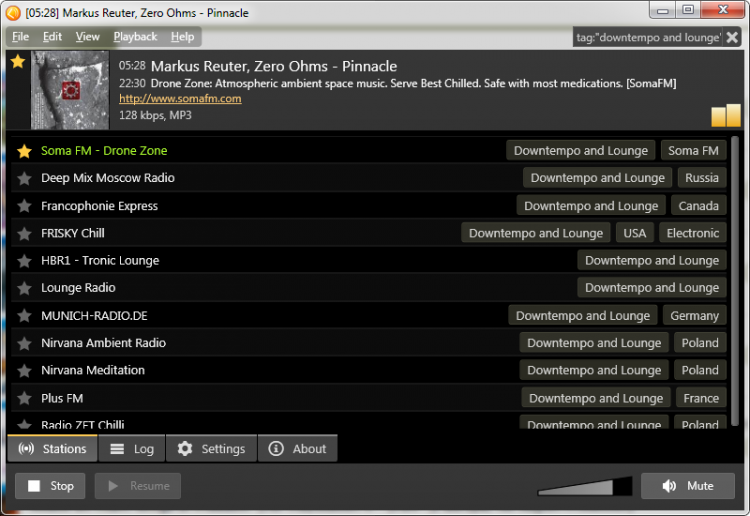Click Downtempo and Lounge tag on HBR1 row
This screenshot has width=750, height=516.
coord(651,261)
